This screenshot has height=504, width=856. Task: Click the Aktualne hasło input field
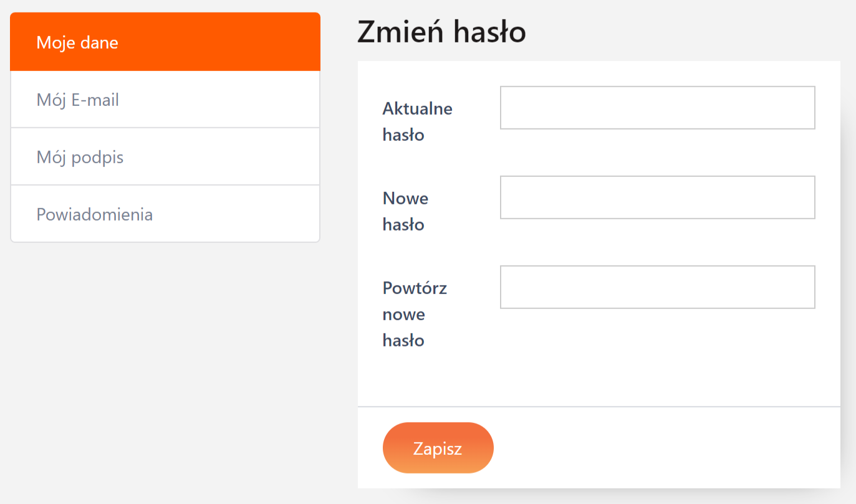pyautogui.click(x=657, y=108)
